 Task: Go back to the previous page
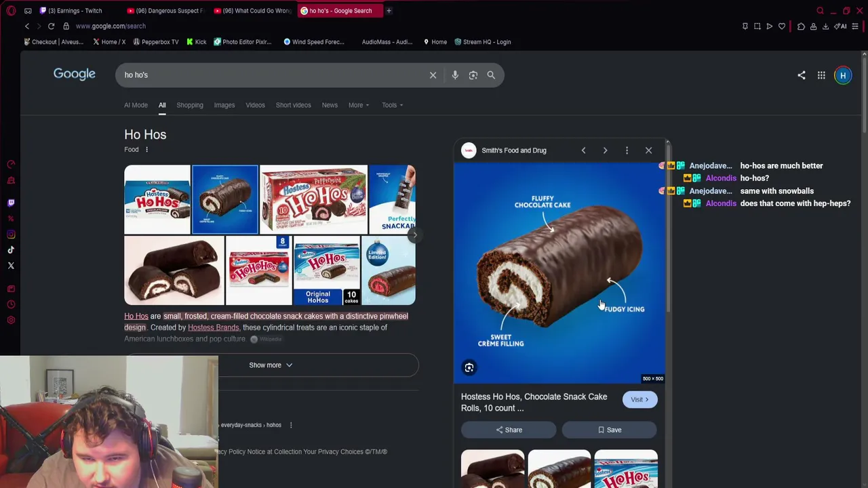click(x=27, y=26)
